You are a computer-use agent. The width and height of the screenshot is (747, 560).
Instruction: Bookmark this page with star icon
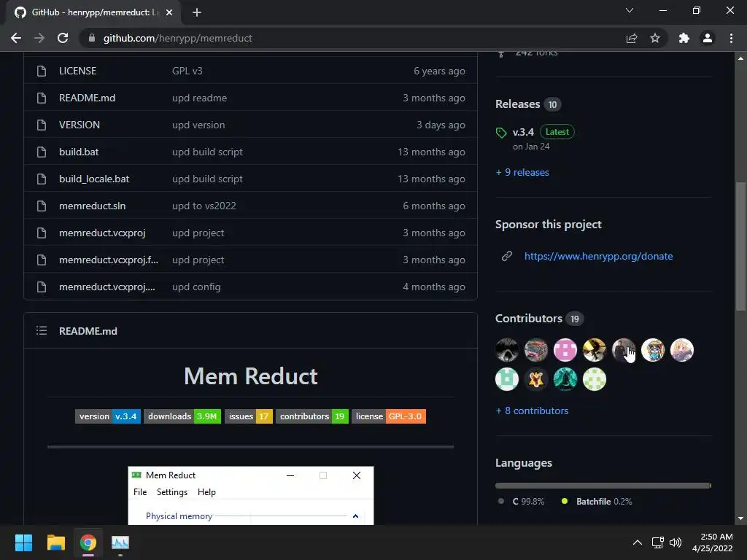click(655, 38)
